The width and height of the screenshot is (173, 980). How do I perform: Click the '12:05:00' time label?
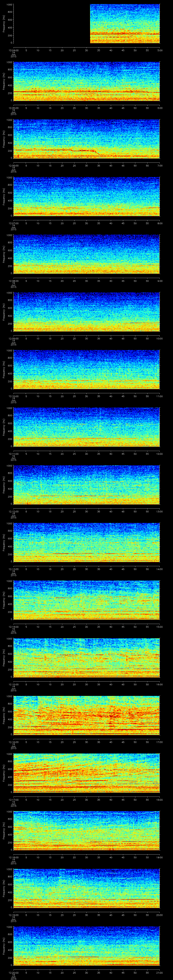pyautogui.click(x=14, y=108)
